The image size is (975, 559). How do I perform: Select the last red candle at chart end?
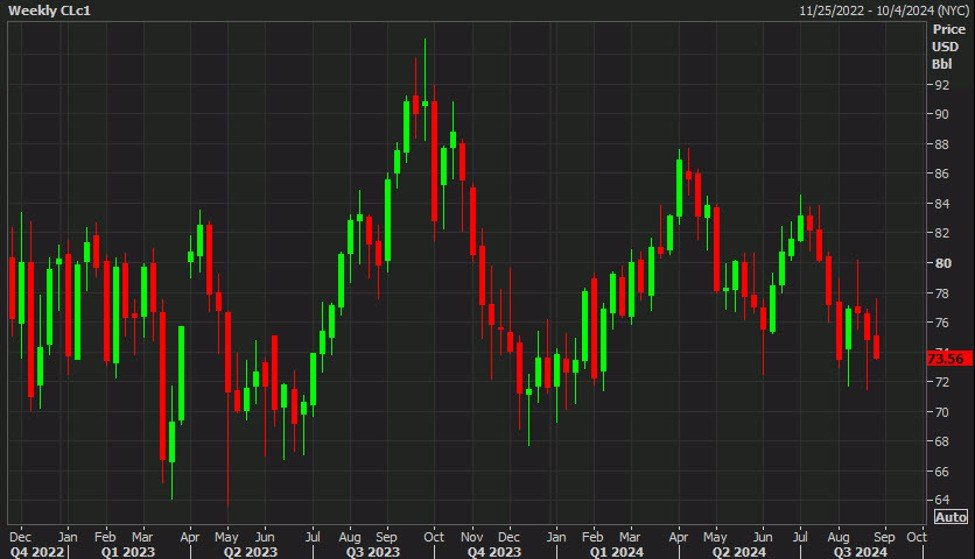coord(876,346)
